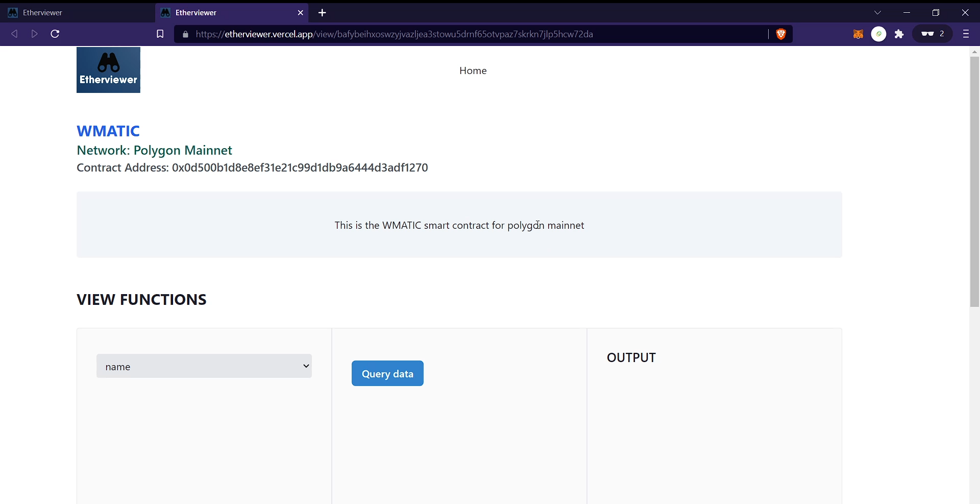Click the WMATIC description text

click(x=459, y=225)
